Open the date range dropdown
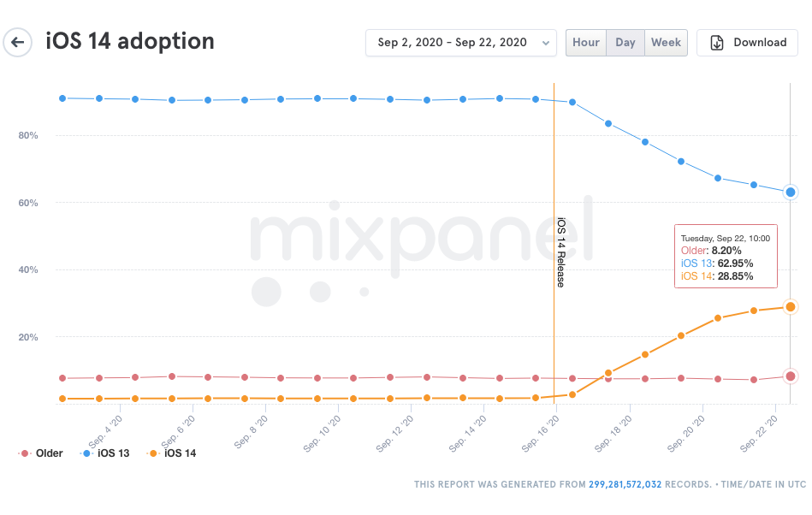This screenshot has width=812, height=515. coord(461,43)
